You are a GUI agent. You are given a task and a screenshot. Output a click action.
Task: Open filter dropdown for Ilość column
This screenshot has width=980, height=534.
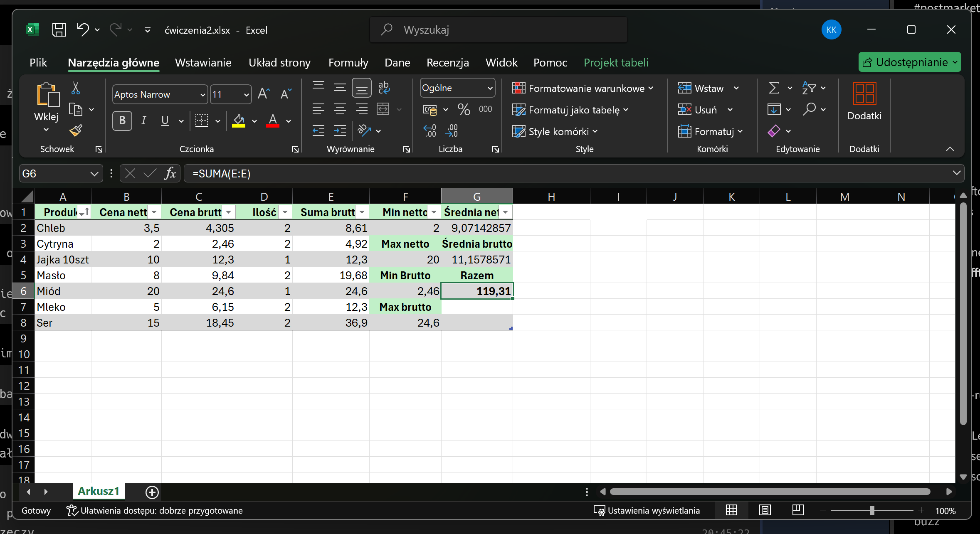click(x=285, y=212)
